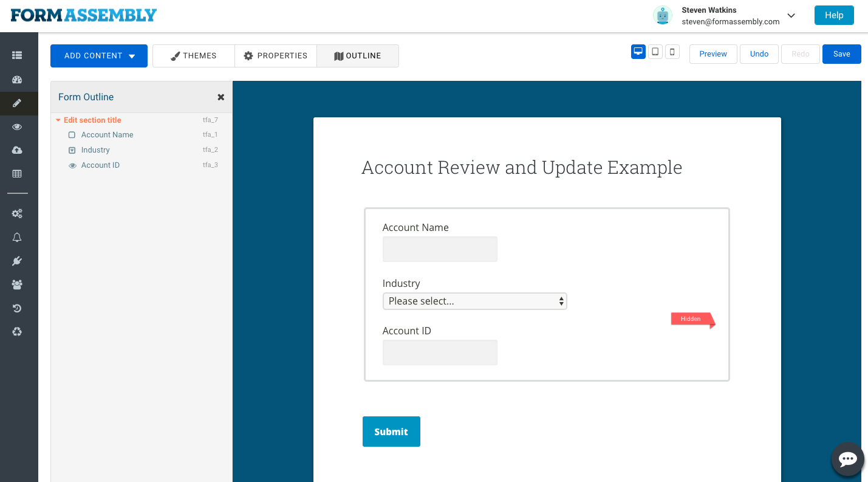Select Industry in the Form Outline
Image resolution: width=868 pixels, height=482 pixels.
click(x=95, y=150)
